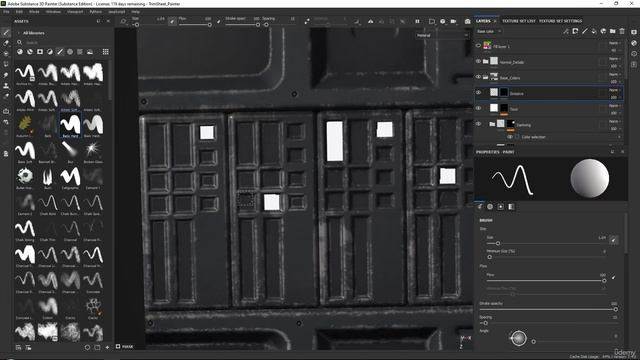Collapse the All libraries expander in Assets

point(18,33)
